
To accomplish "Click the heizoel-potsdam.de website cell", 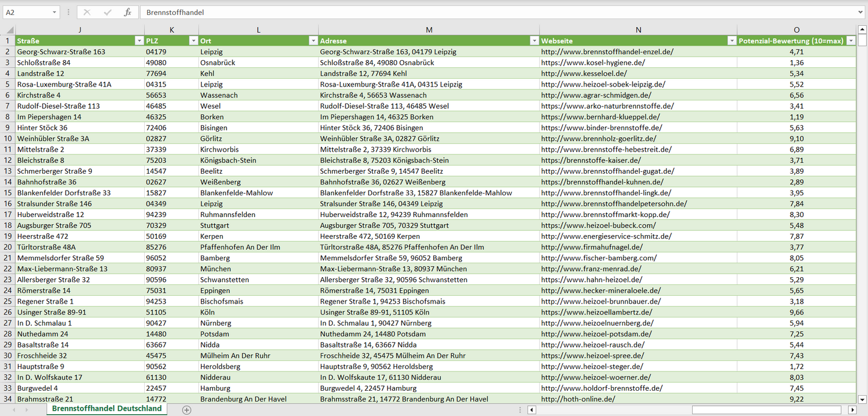I will click(596, 334).
